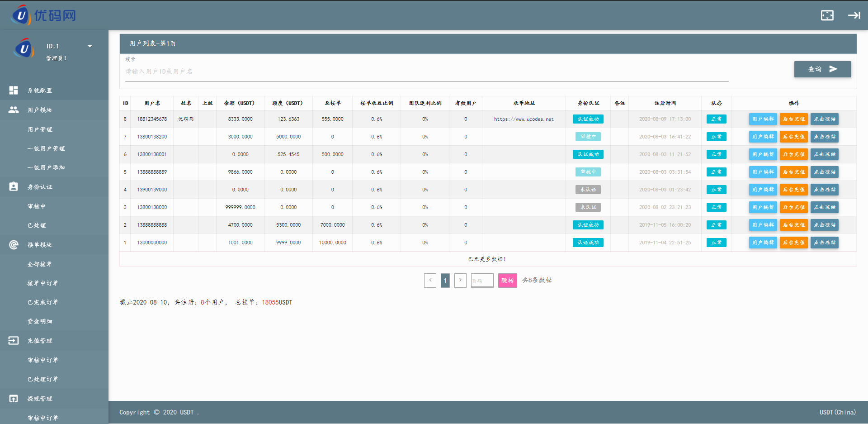The height and width of the screenshot is (424, 868).
Task: Click 认证成功 badge for user 18812345678
Action: pos(588,119)
